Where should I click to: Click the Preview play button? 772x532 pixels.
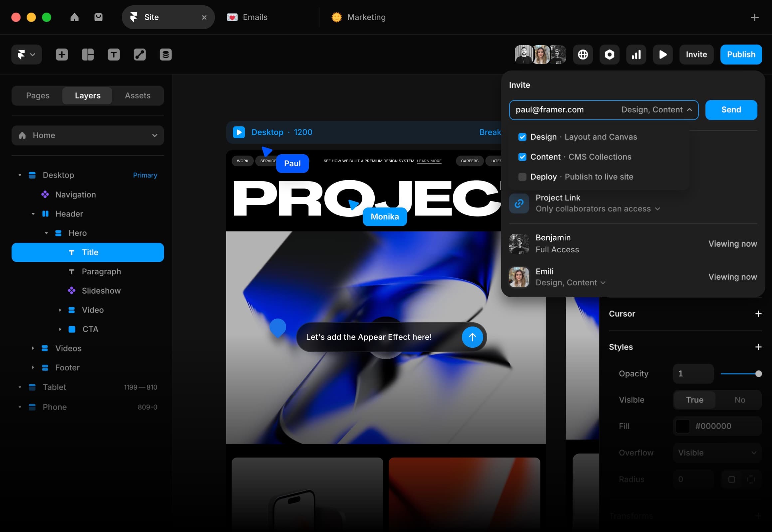click(663, 54)
